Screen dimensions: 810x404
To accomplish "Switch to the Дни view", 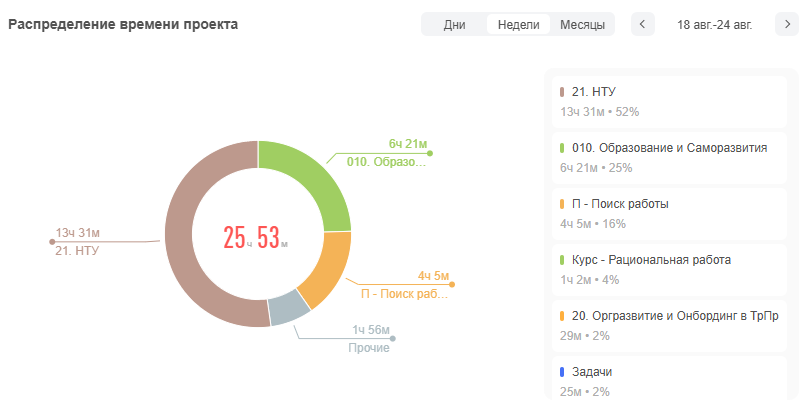I will [454, 24].
